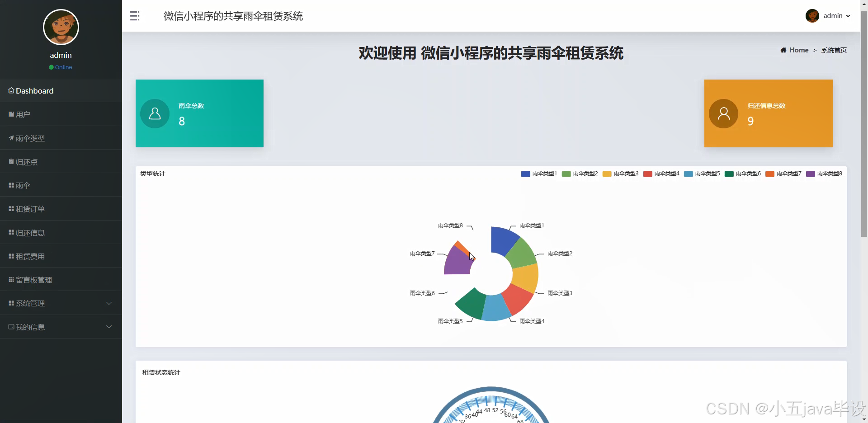Open the 租赁订单 menu item

[61, 209]
